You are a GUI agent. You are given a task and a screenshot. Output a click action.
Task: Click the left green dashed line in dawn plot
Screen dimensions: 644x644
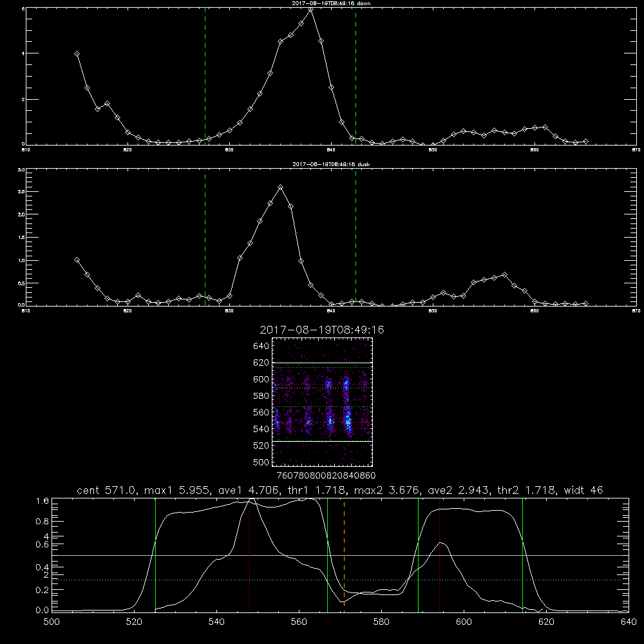205,76
